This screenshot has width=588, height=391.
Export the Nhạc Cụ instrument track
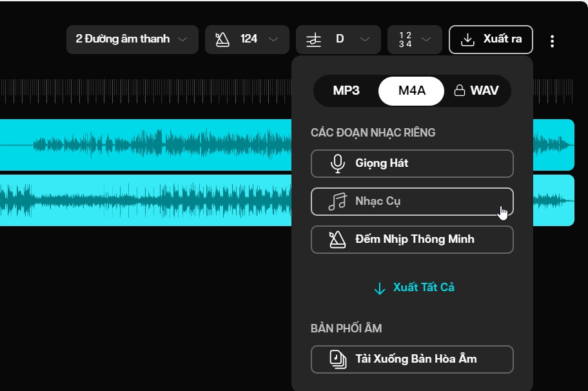point(412,202)
